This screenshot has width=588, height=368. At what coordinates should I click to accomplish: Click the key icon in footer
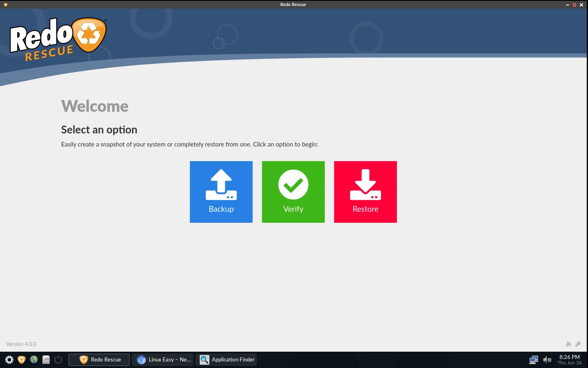pos(578,344)
